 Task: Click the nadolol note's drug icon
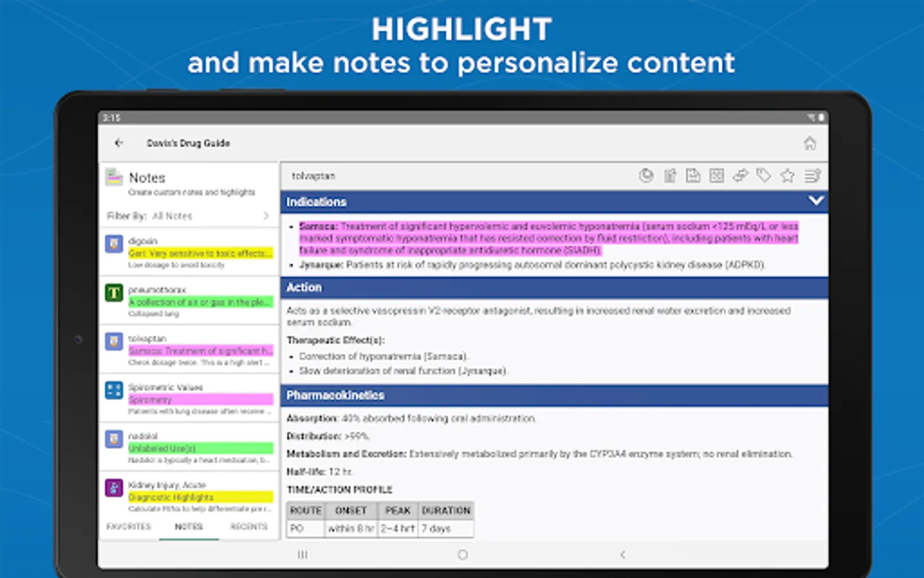pyautogui.click(x=114, y=439)
